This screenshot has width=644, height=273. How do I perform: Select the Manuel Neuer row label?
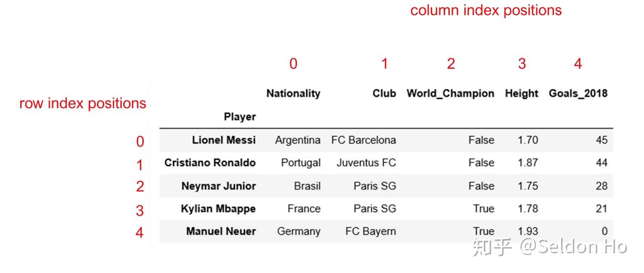coord(221,231)
